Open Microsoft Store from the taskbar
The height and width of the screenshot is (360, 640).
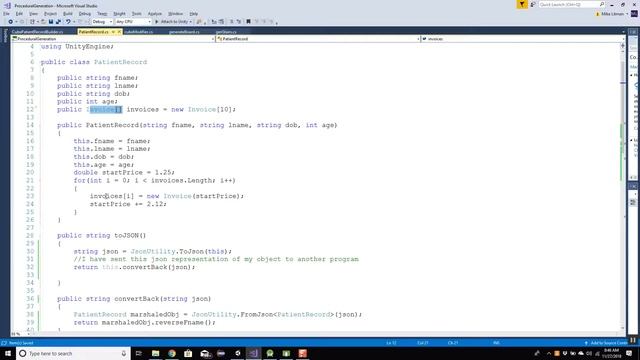pyautogui.click(x=188, y=353)
